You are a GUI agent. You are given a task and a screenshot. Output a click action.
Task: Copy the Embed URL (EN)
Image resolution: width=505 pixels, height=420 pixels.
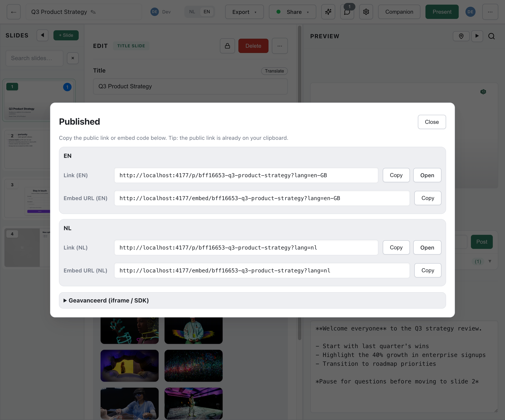[x=428, y=198]
